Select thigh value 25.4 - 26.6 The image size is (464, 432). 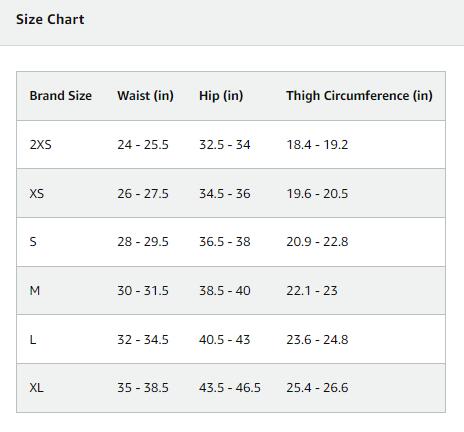point(317,388)
